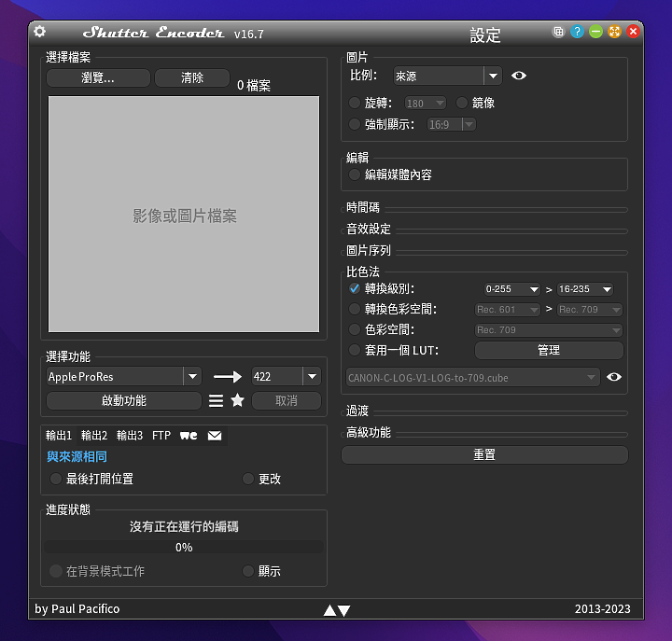Preview the LUT with the eye icon
This screenshot has width=672, height=641.
[x=614, y=377]
